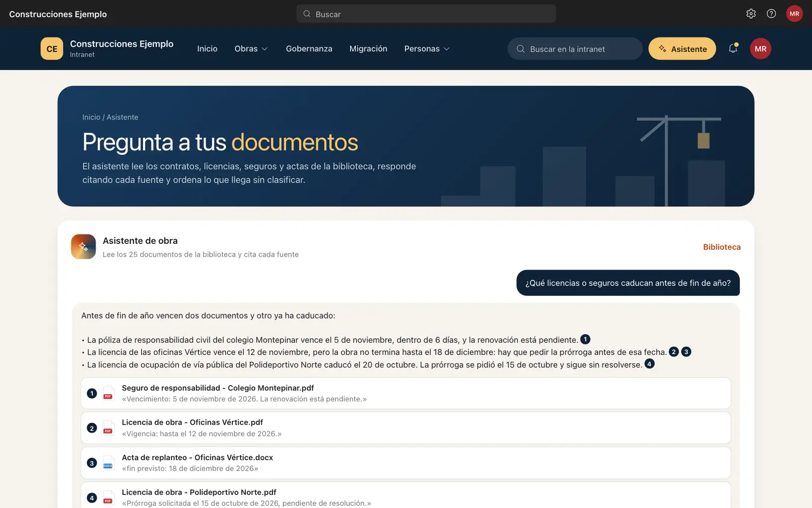This screenshot has width=812, height=508.
Task: Click the user question bubble about licencias
Action: coord(628,283)
